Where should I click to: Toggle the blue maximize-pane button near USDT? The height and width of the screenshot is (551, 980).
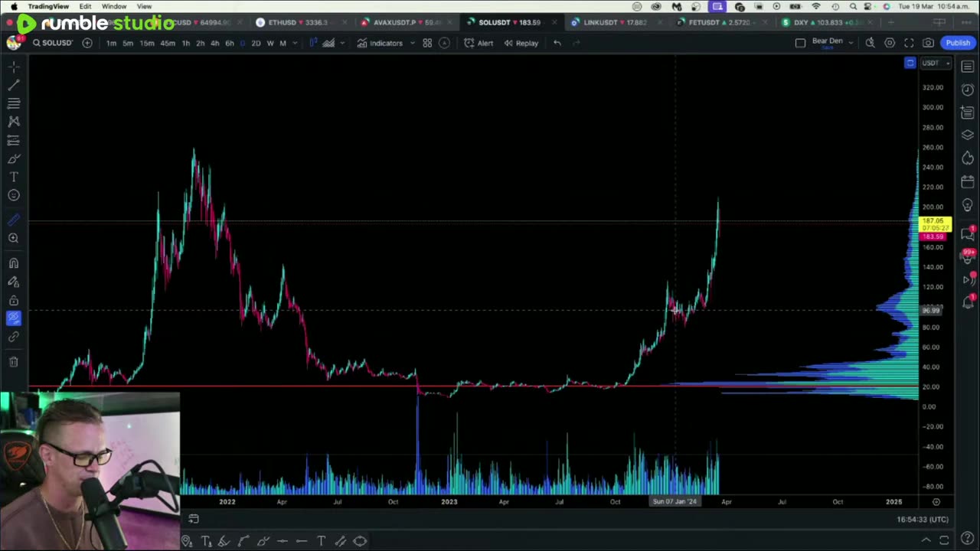910,63
